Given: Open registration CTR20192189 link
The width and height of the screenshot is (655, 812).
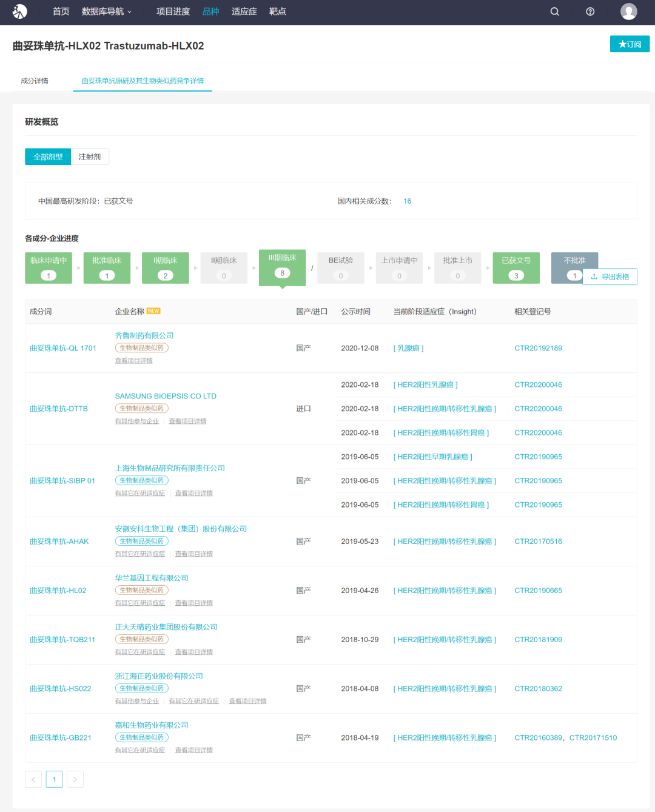Looking at the screenshot, I should pos(538,348).
